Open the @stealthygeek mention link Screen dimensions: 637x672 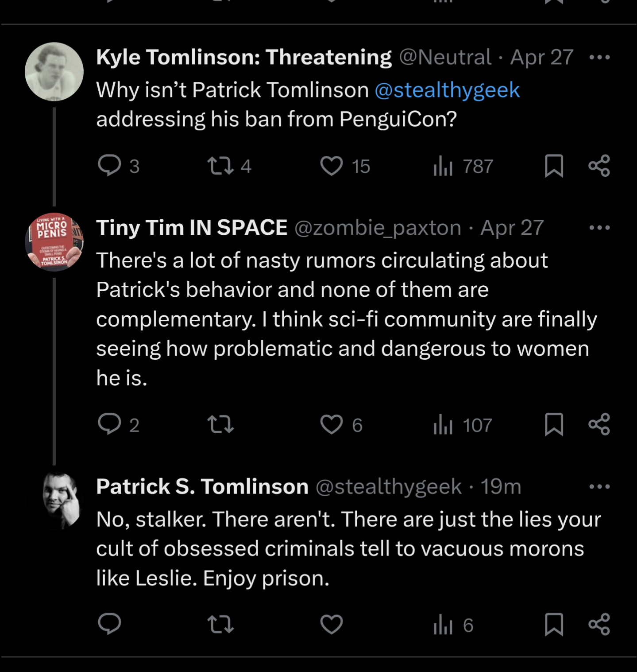click(447, 90)
